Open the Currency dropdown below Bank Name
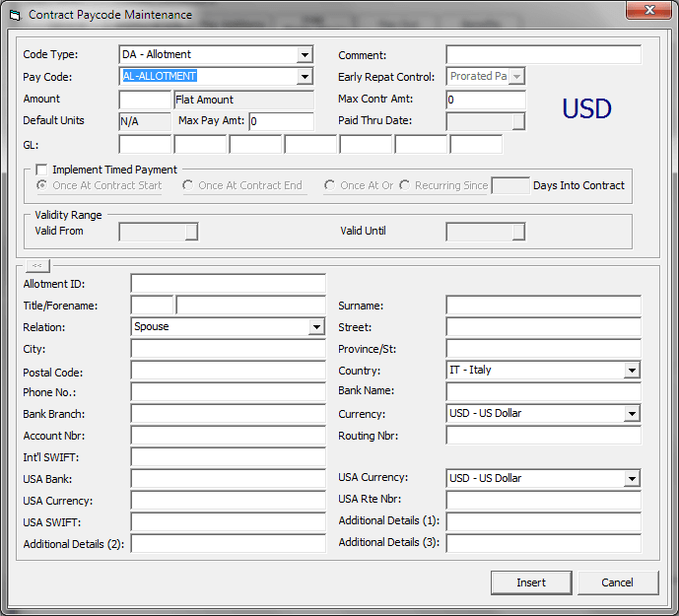The image size is (679, 616). [x=632, y=414]
